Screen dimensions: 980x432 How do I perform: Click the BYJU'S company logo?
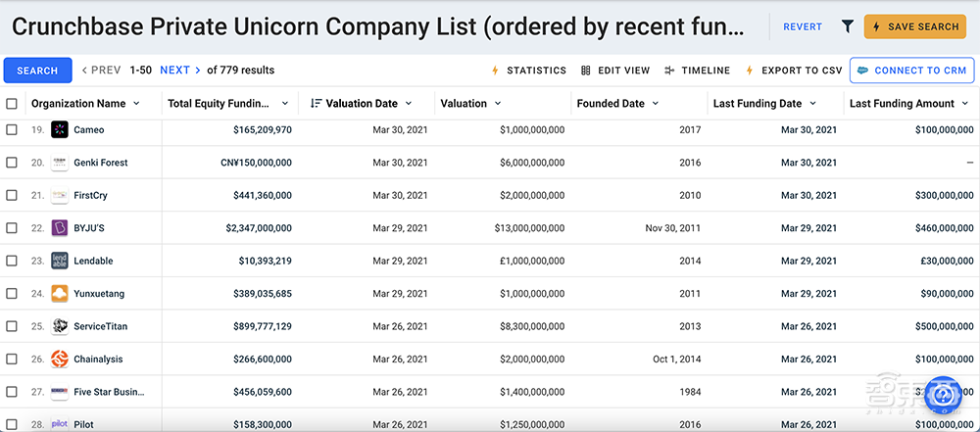pyautogui.click(x=59, y=228)
